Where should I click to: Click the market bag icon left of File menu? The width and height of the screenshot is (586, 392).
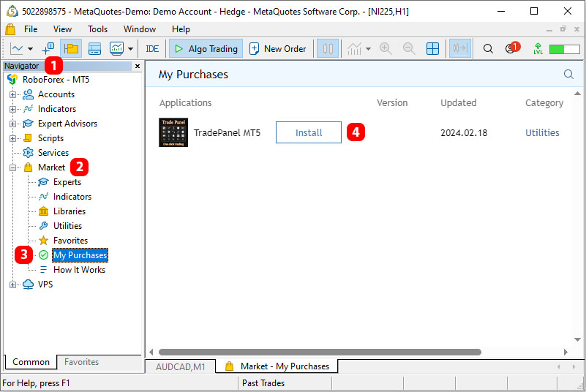pyautogui.click(x=10, y=29)
